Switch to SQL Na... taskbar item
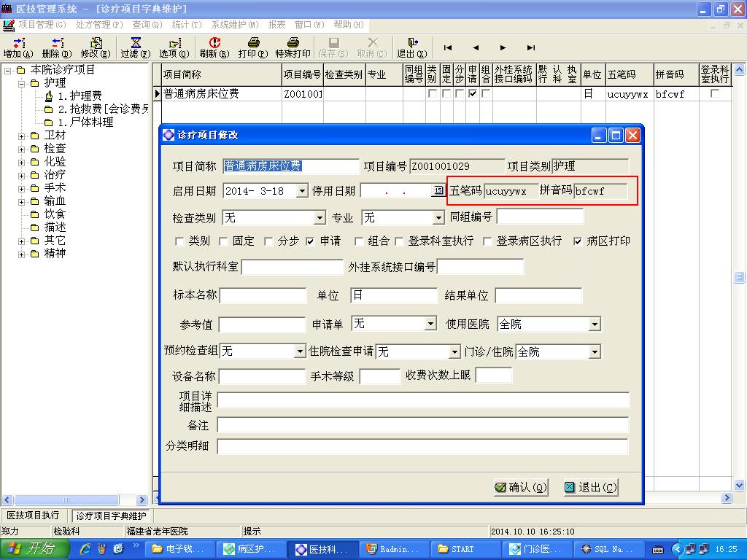This screenshot has width=747, height=560. 609,549
